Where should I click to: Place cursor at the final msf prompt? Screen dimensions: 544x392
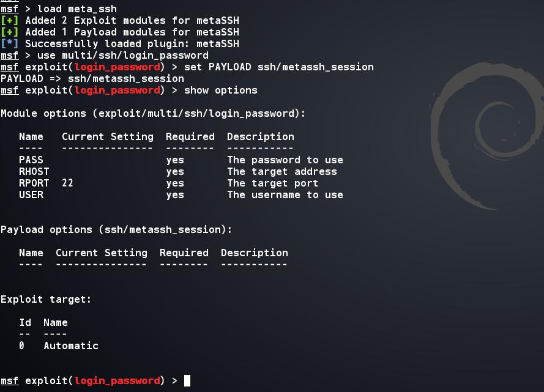[187, 380]
